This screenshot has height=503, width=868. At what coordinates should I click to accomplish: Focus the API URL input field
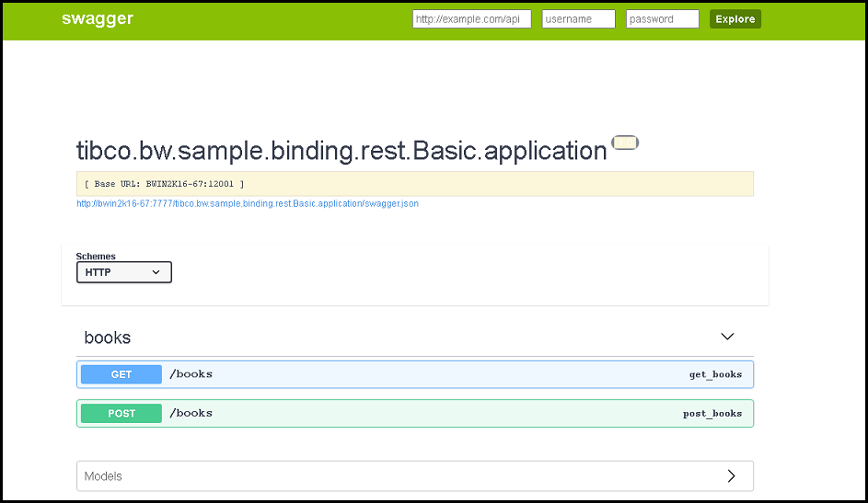tap(471, 18)
